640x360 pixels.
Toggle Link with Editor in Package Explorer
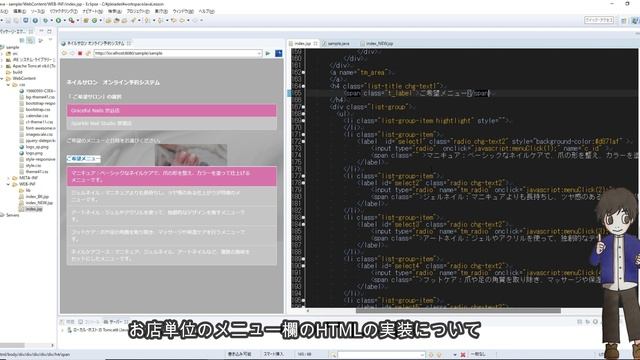(x=31, y=40)
